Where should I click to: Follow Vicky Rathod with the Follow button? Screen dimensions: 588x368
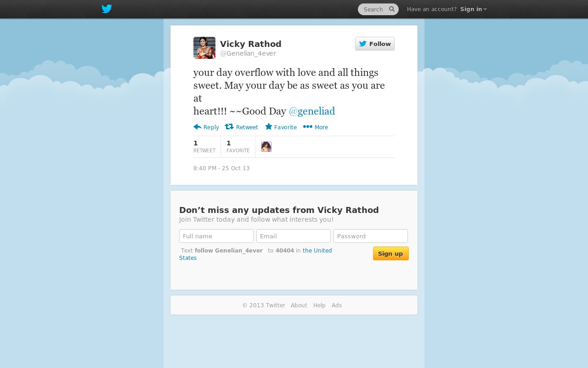375,44
